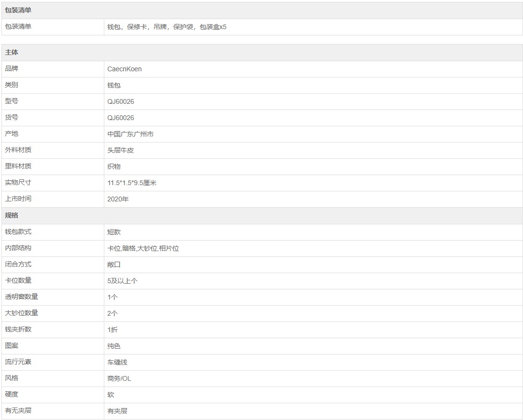Select the size value 11.5*1.5*9.5厘米

point(132,183)
